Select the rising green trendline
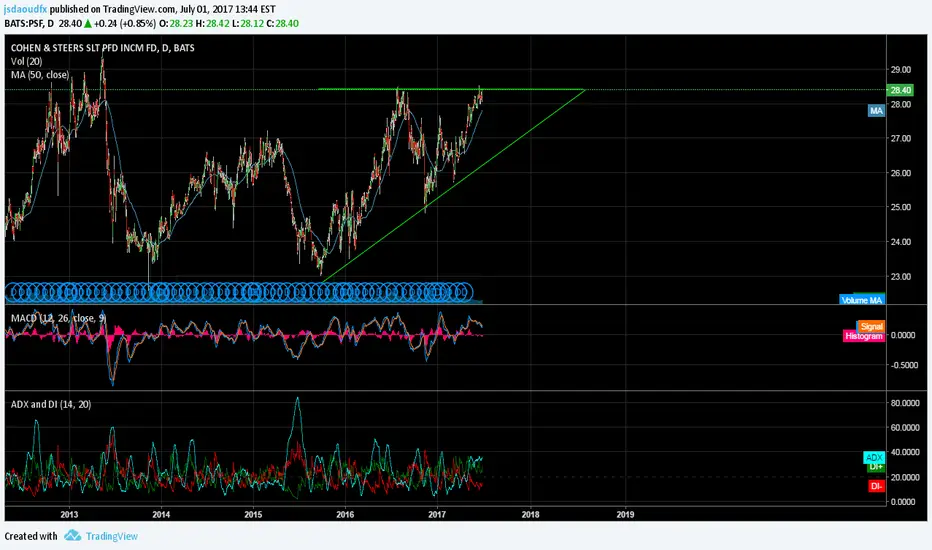This screenshot has width=932, height=550. (x=454, y=185)
